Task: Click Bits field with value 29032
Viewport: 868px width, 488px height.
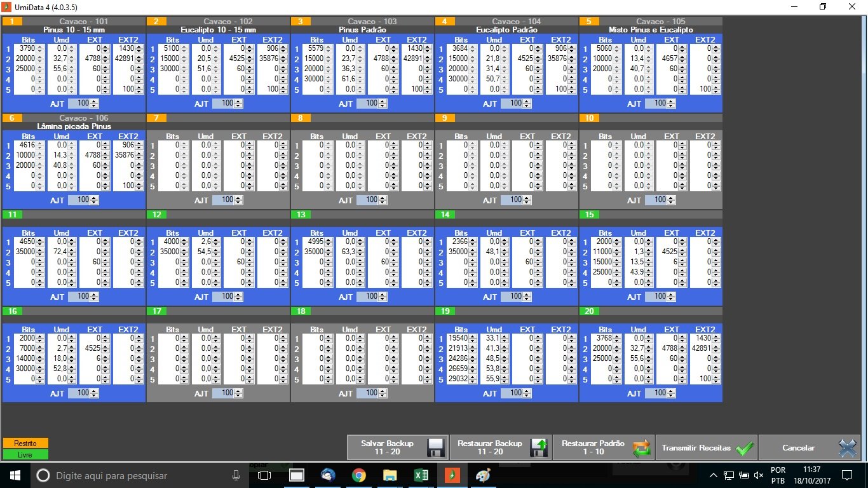Action: [463, 379]
